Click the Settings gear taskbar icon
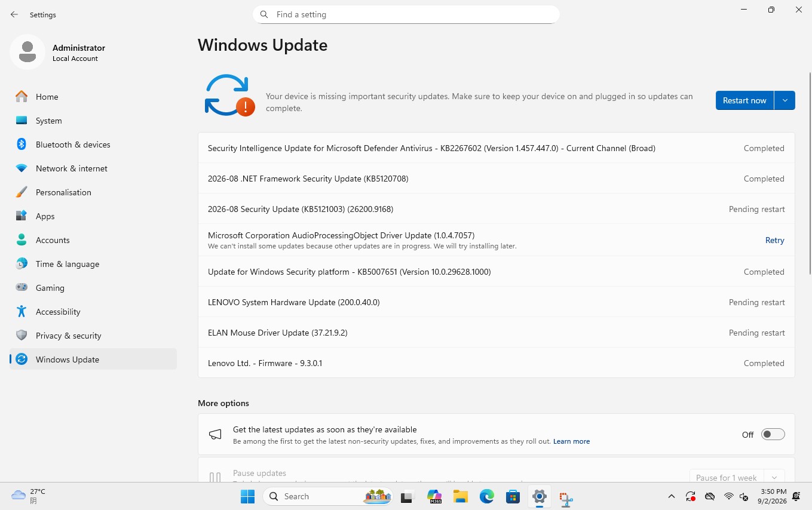 pyautogui.click(x=540, y=496)
